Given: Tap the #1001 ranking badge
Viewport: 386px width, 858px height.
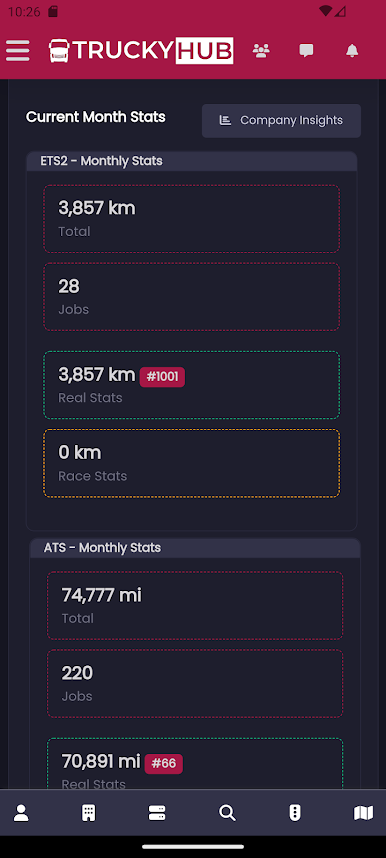Looking at the screenshot, I should pyautogui.click(x=162, y=377).
